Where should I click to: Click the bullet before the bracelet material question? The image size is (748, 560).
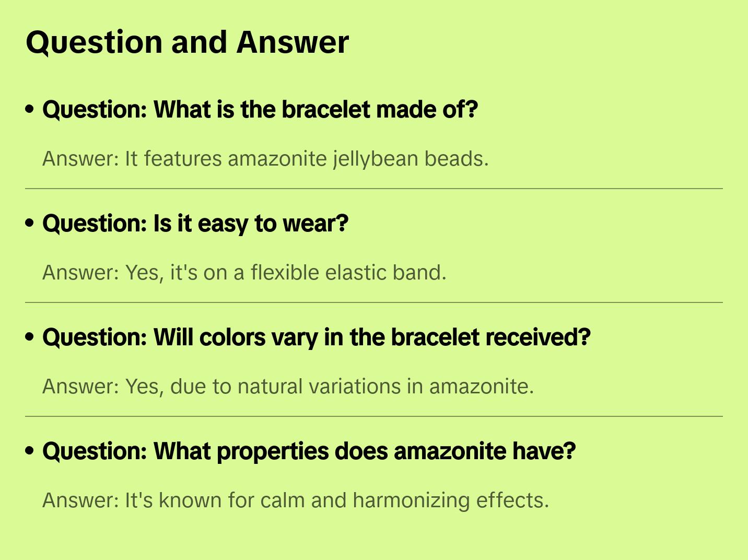click(x=30, y=109)
